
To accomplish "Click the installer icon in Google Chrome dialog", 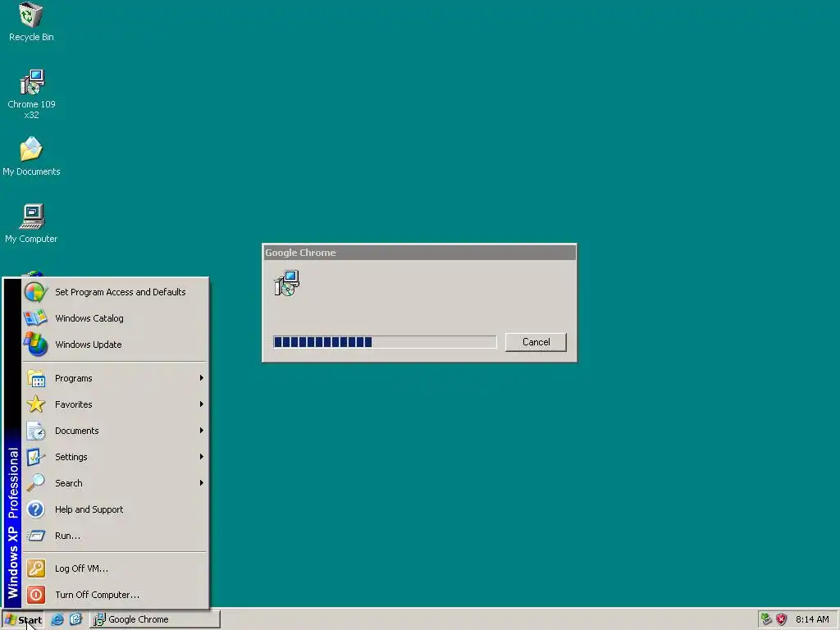I will click(286, 283).
